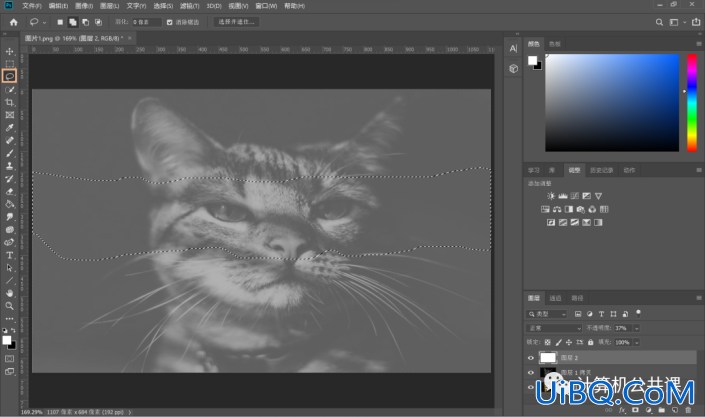Add a layer mask
Image resolution: width=705 pixels, height=417 pixels.
[x=635, y=410]
